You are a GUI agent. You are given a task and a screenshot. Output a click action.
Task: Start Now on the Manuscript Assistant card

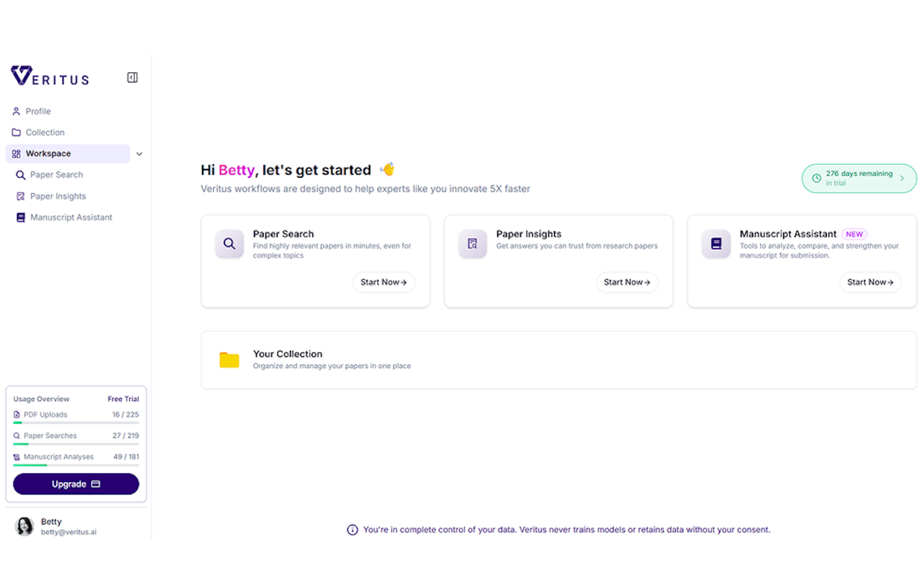[x=870, y=282]
